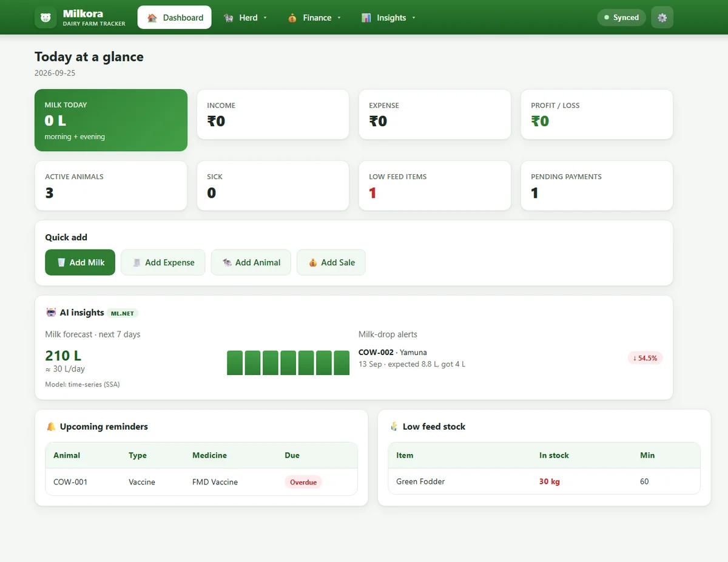Click the 30 kg in-stock value

(x=550, y=481)
